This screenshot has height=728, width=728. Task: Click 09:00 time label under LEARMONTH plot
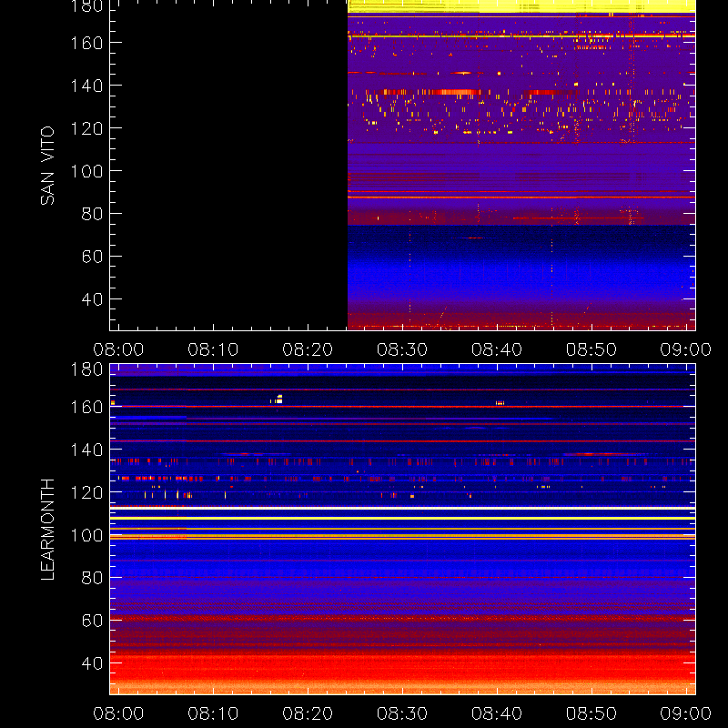(686, 713)
